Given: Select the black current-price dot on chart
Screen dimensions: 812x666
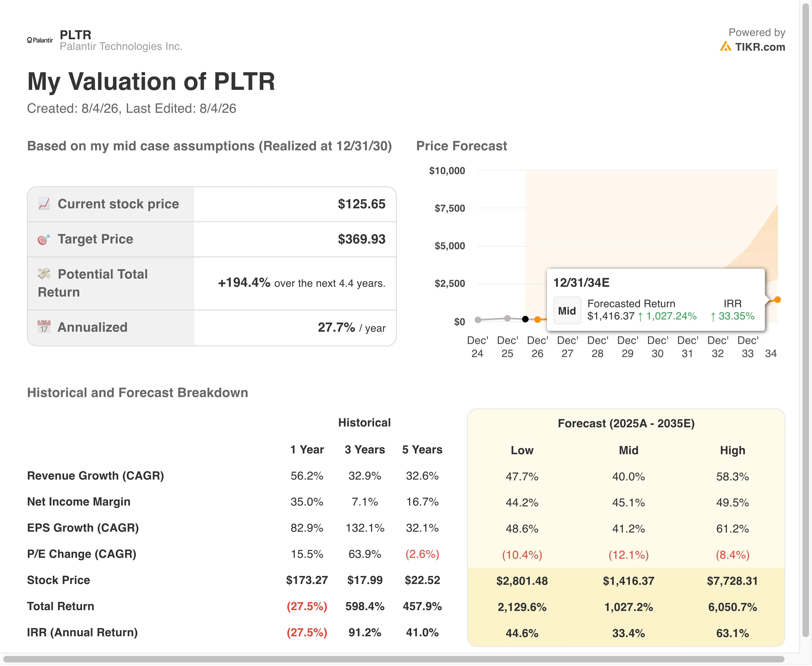Looking at the screenshot, I should coord(525,319).
